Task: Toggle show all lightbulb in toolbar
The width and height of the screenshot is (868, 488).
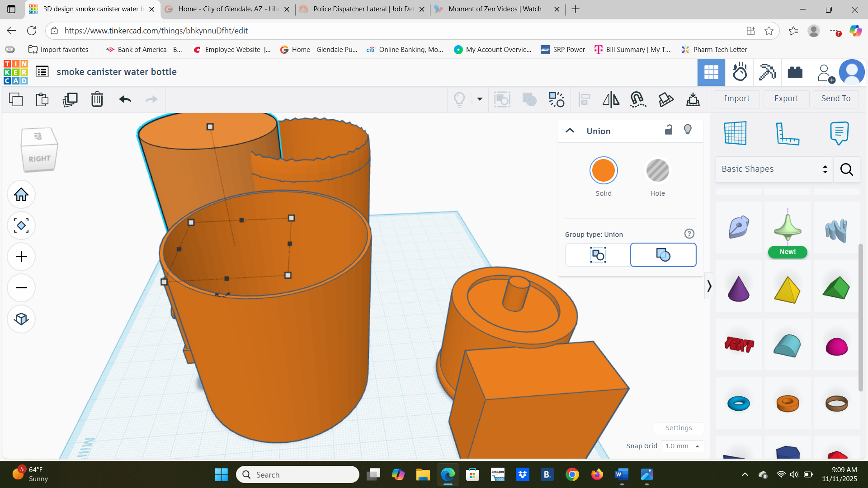Action: (x=459, y=99)
